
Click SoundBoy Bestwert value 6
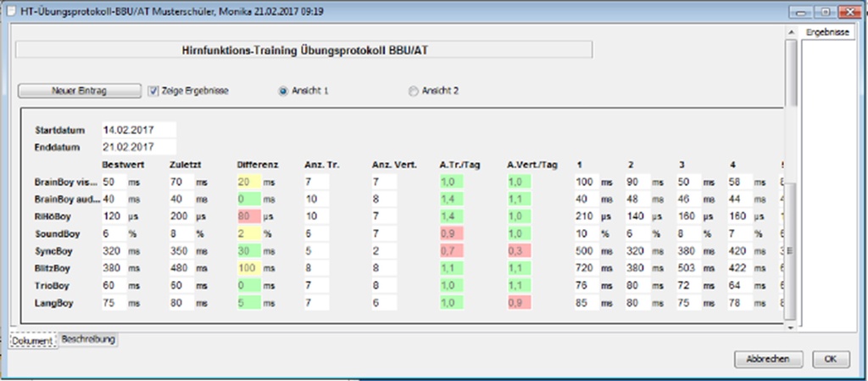pos(114,233)
